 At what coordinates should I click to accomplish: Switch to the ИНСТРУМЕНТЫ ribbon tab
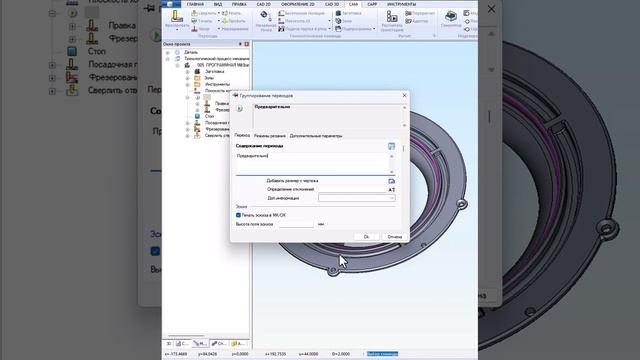pyautogui.click(x=402, y=4)
